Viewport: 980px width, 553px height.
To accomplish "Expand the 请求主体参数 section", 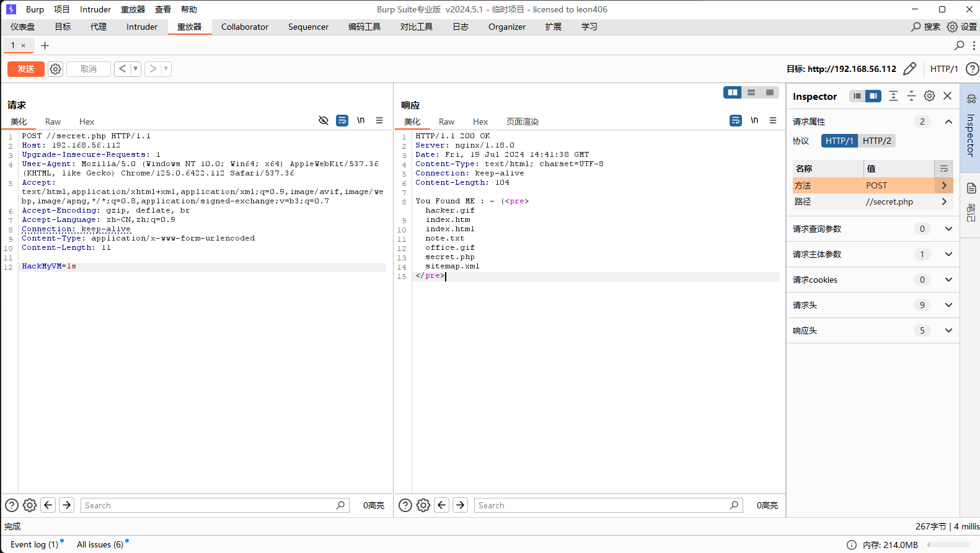I will 948,254.
